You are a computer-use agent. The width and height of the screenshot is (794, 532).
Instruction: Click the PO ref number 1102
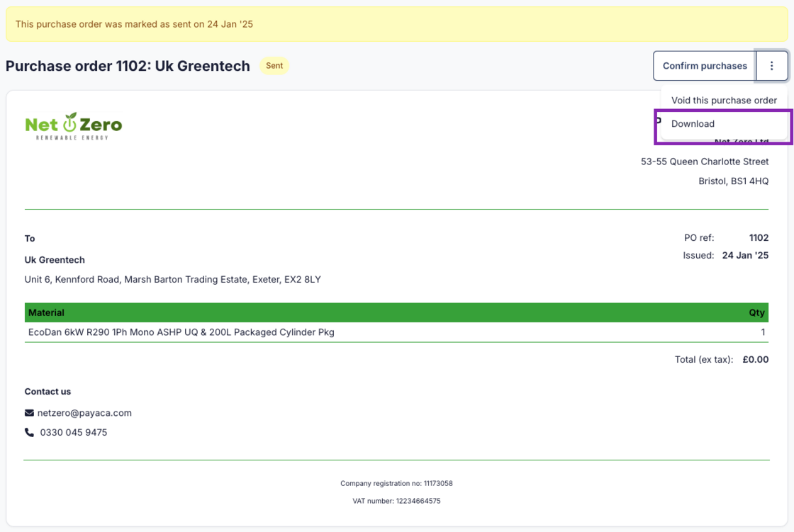point(759,238)
